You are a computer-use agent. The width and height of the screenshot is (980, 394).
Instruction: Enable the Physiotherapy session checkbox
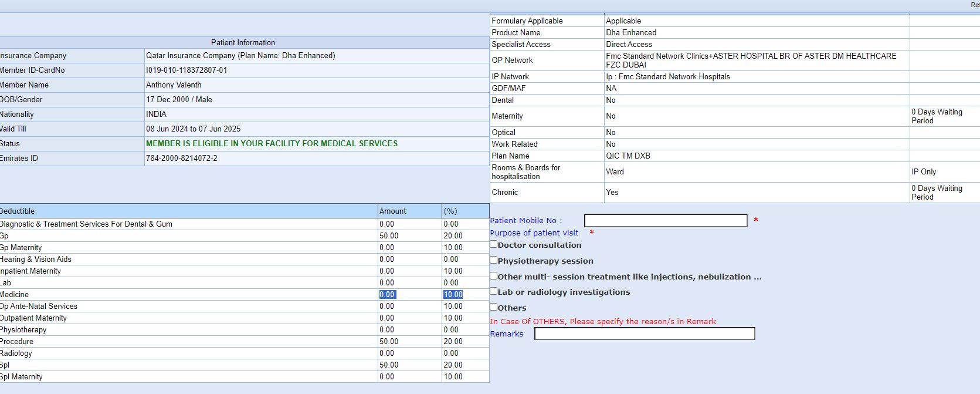coord(494,260)
